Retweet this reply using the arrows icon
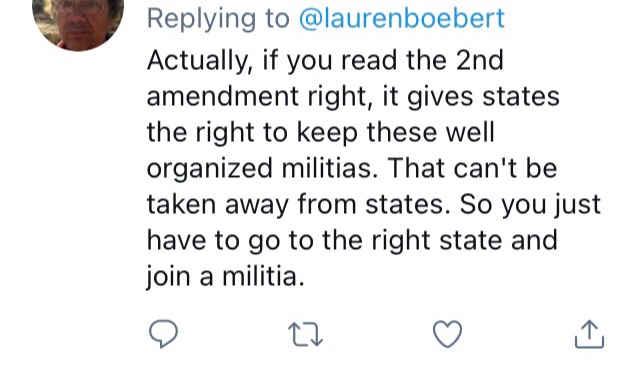Viewport: 640px width, 372px height. click(x=305, y=334)
